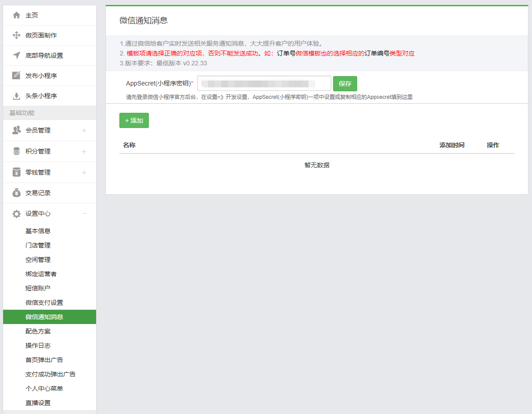Click the green + 添加 button

click(134, 120)
